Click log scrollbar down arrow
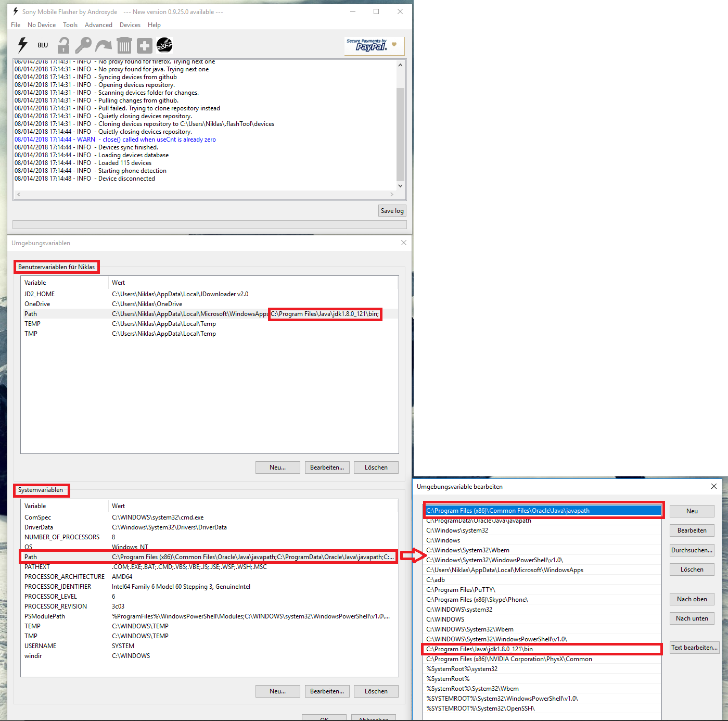The height and width of the screenshot is (721, 728). (x=400, y=185)
